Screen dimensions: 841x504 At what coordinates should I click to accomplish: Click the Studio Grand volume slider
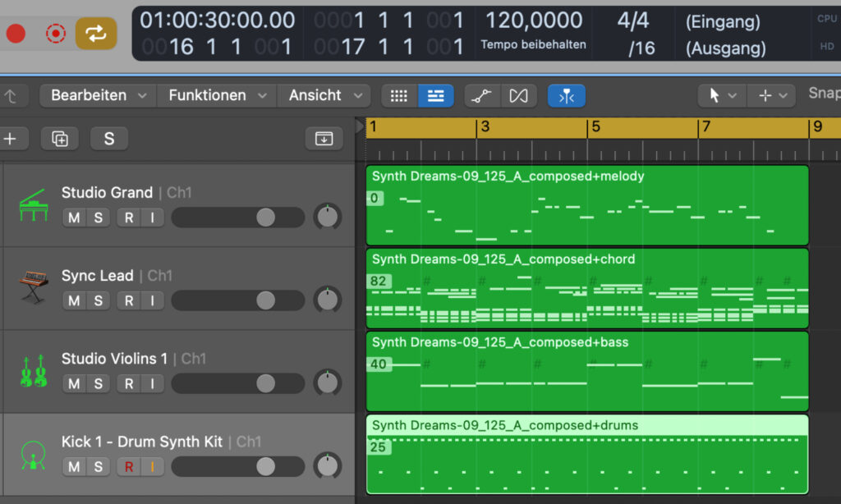click(x=238, y=218)
